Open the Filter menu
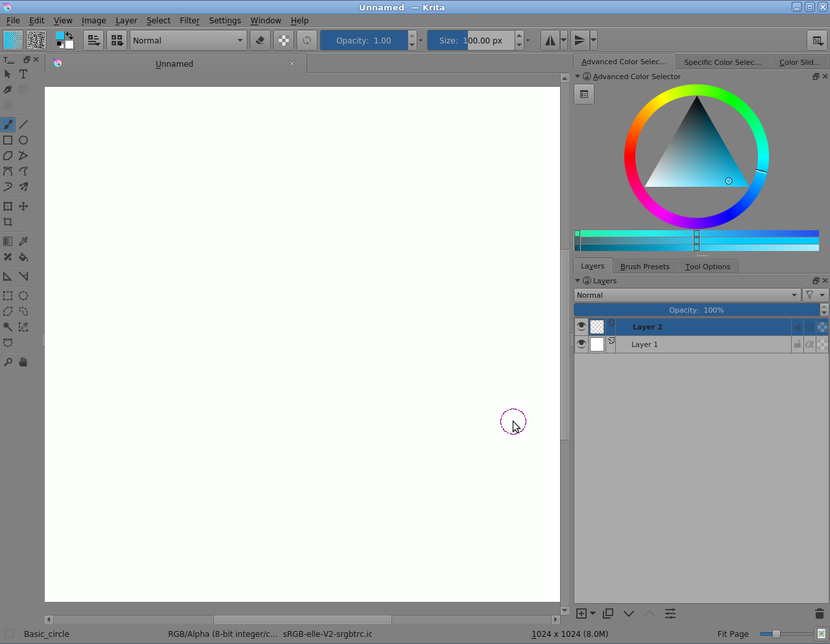830x644 pixels. 189,20
